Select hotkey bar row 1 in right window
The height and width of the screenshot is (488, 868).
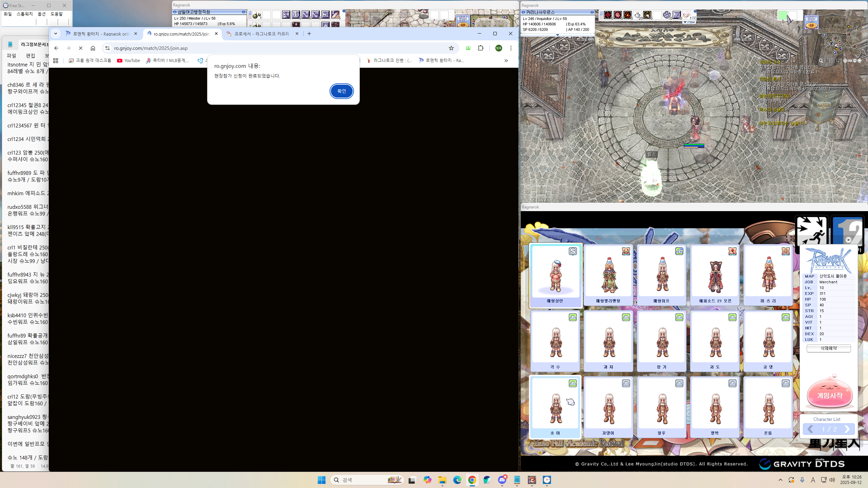(x=601, y=13)
